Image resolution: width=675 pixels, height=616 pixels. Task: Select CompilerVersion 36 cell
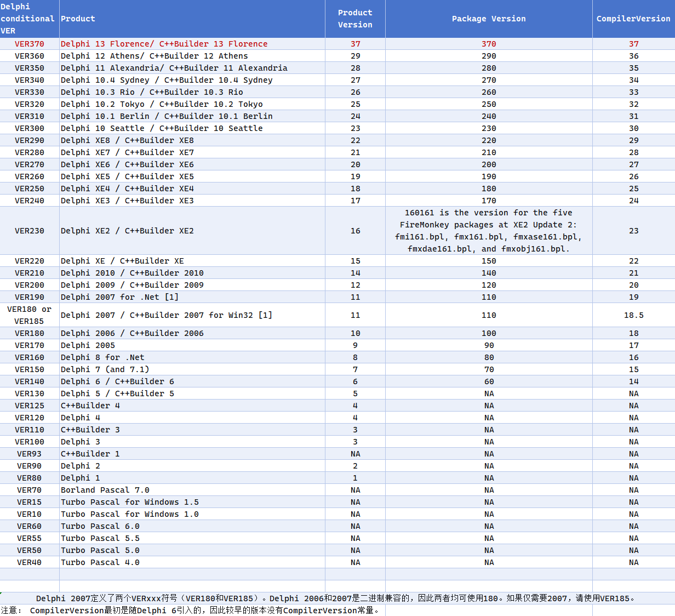point(633,56)
